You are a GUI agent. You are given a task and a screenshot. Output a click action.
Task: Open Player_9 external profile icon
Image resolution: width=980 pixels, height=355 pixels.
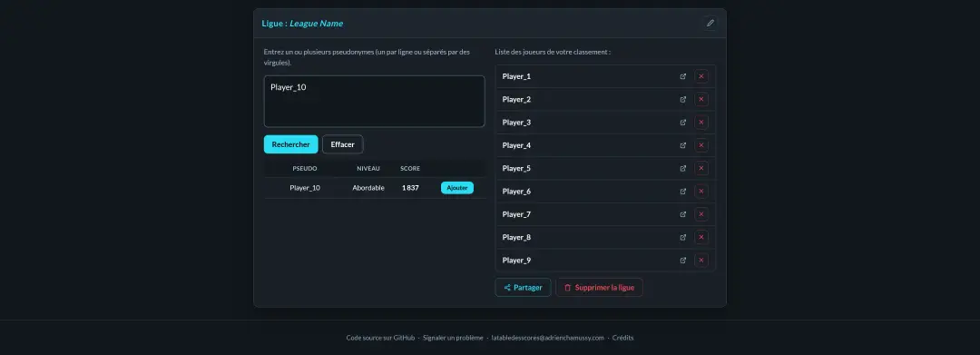(682, 260)
